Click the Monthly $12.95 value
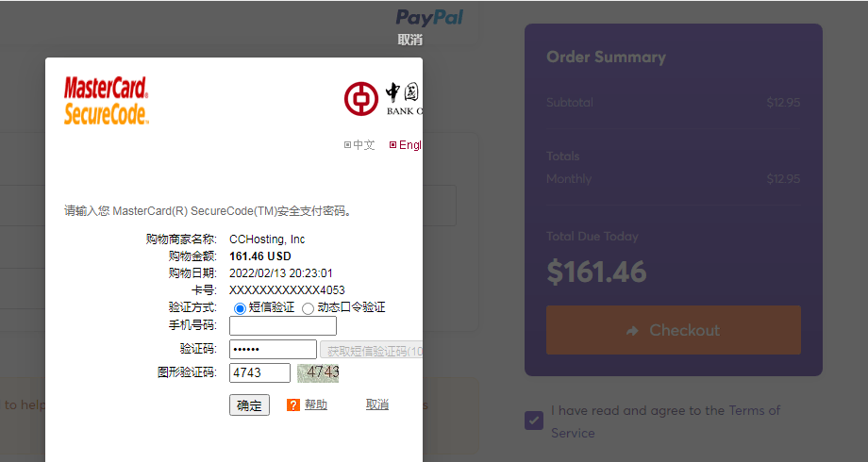Screen dimensions: 868x462 (783, 179)
